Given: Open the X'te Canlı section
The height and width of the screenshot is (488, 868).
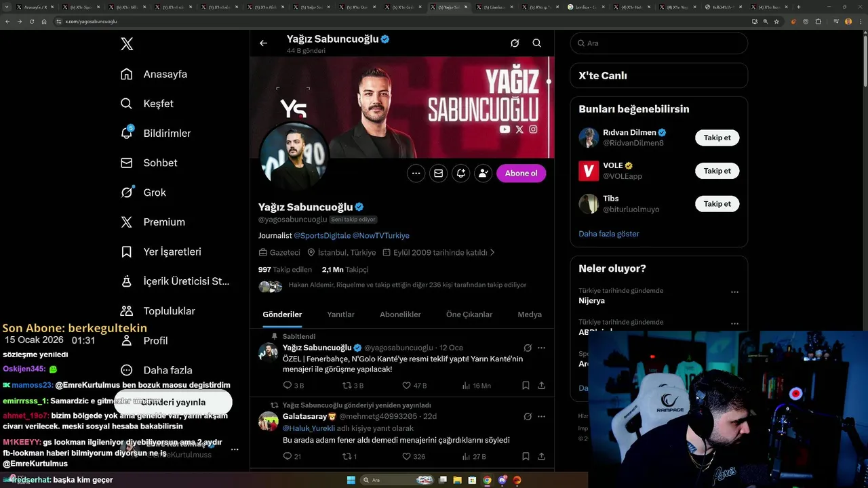Looking at the screenshot, I should [659, 76].
